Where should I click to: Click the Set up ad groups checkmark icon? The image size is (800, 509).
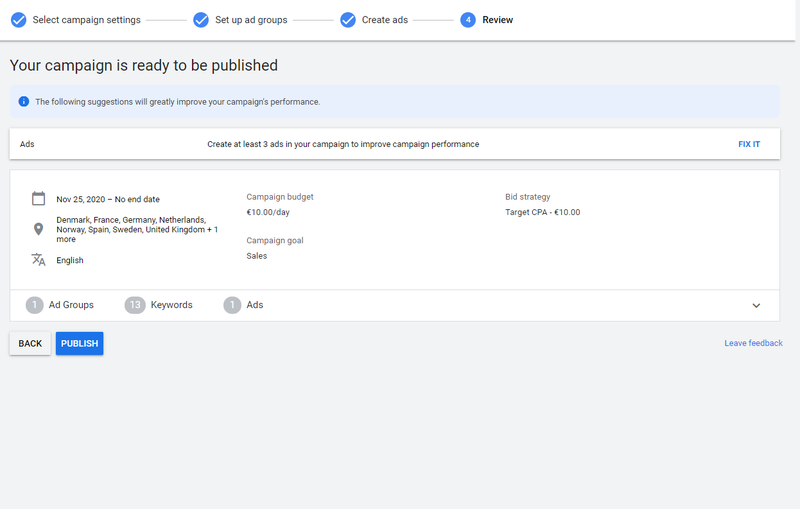tap(201, 20)
